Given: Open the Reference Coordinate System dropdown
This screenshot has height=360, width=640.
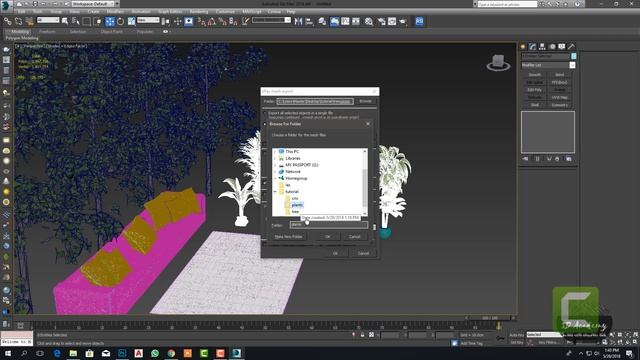Looking at the screenshot, I should (148, 20).
